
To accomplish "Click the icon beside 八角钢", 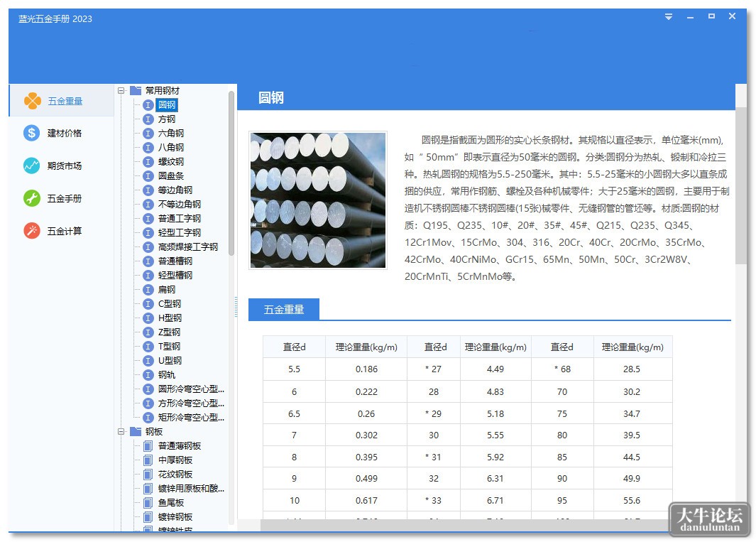I will 148,148.
